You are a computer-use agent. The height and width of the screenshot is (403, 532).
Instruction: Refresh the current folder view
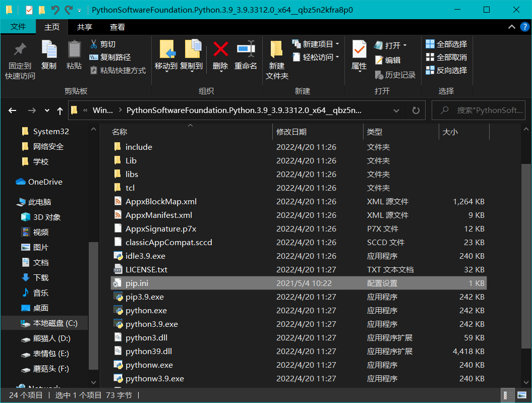[416, 110]
